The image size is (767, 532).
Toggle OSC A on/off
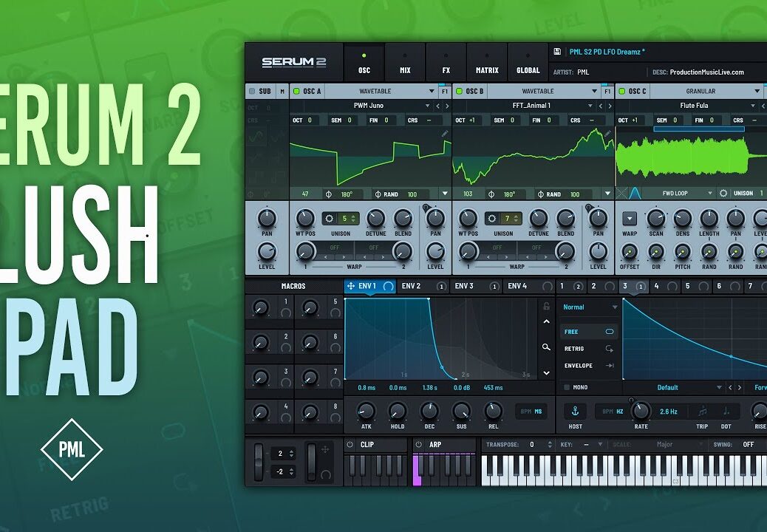[x=296, y=91]
